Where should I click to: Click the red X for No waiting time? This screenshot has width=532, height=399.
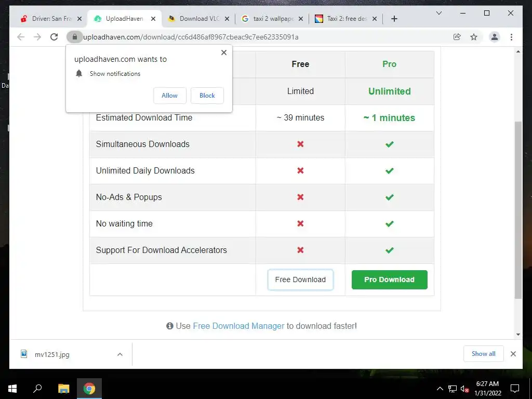(300, 223)
